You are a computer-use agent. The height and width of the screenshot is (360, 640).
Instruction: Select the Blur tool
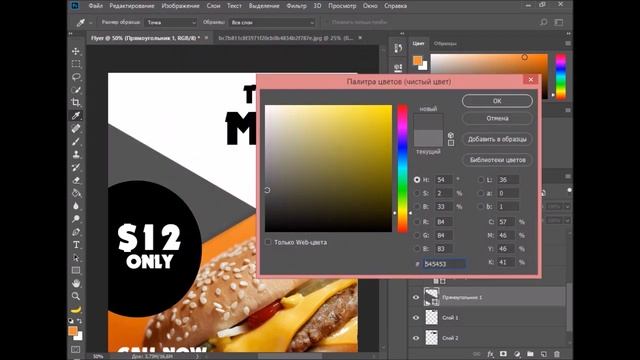76,206
